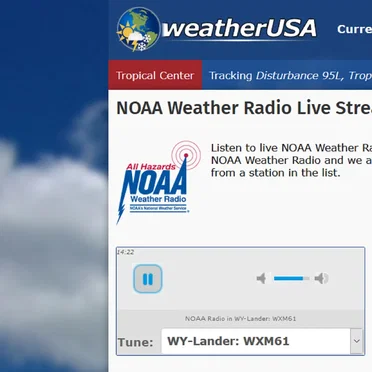Open the Tracking Disturbance 95L link

point(290,76)
